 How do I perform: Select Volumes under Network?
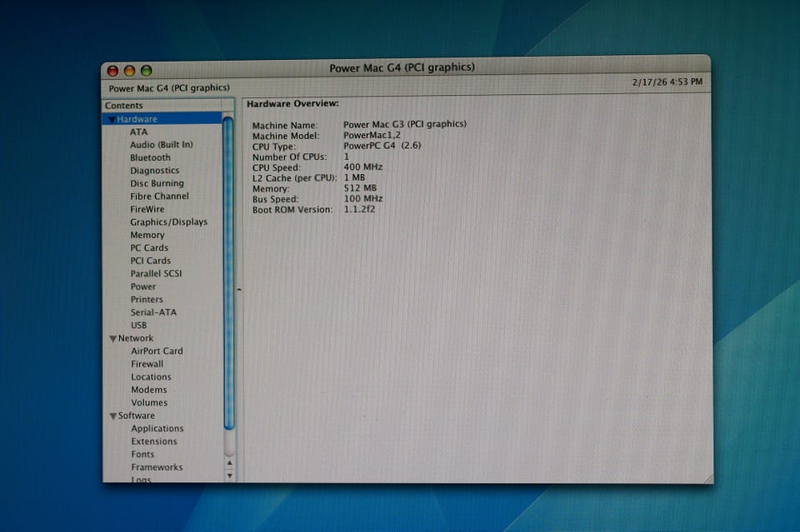tap(149, 403)
